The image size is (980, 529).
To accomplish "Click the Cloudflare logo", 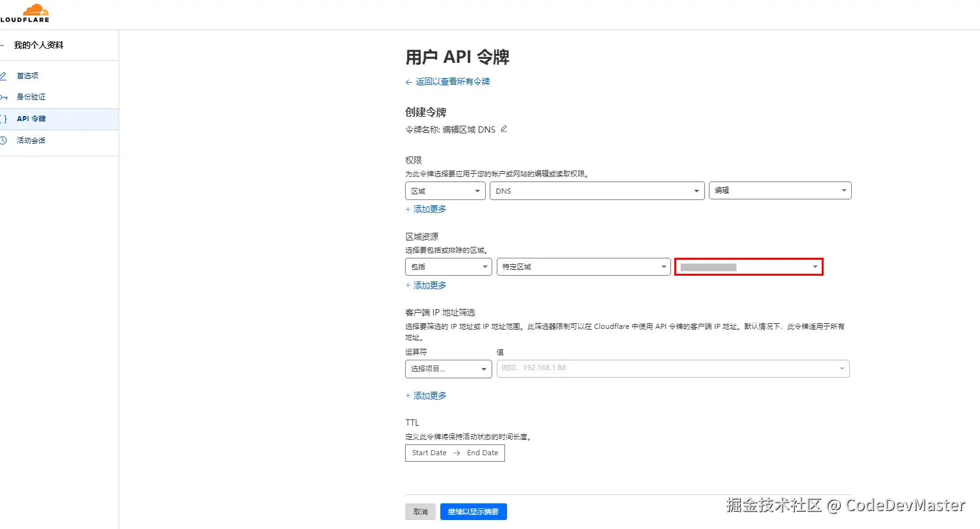I will pos(24,13).
